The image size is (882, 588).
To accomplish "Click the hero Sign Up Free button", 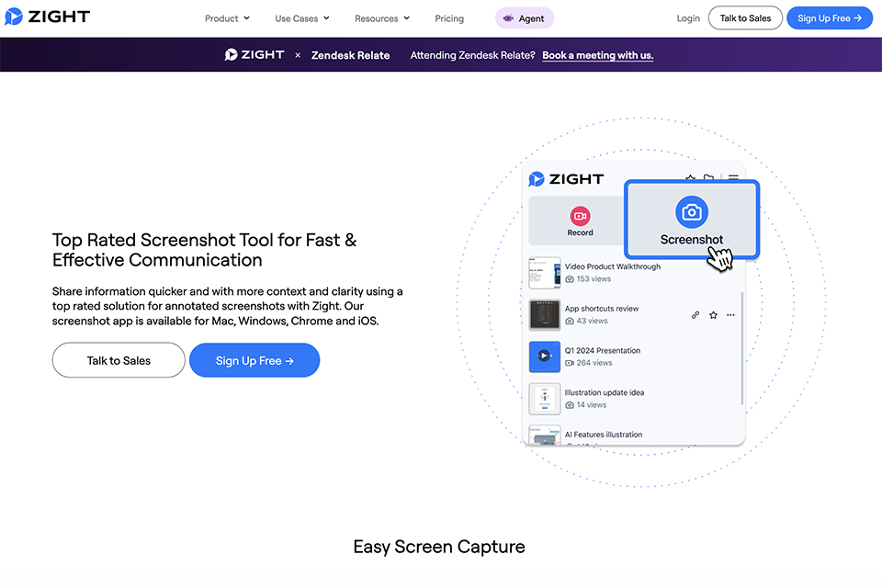I will [x=254, y=360].
